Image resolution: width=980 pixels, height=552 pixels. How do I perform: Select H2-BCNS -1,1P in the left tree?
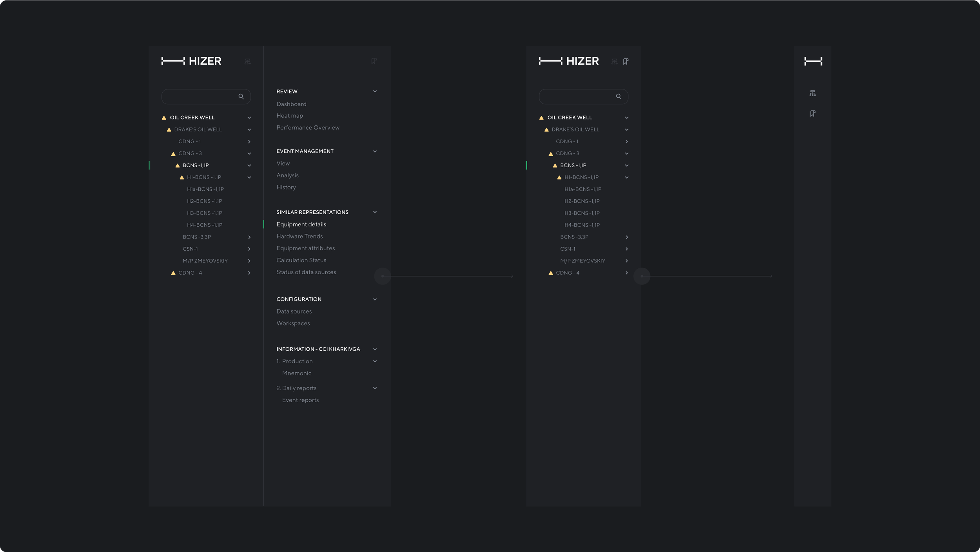pos(204,201)
